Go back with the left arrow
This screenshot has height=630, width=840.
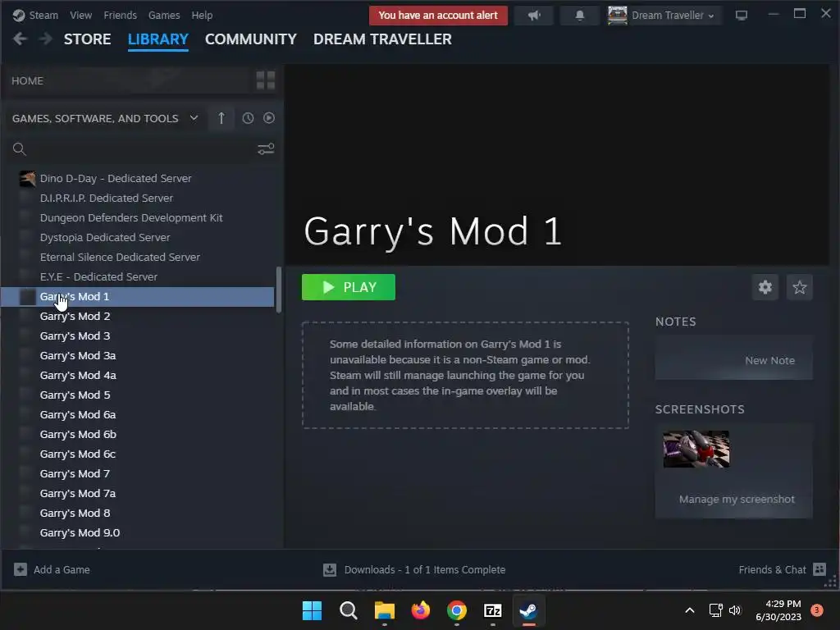tap(20, 39)
